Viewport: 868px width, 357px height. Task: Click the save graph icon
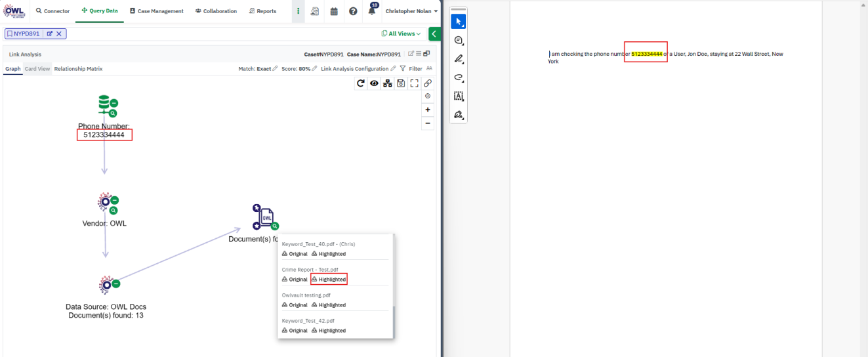pyautogui.click(x=400, y=83)
